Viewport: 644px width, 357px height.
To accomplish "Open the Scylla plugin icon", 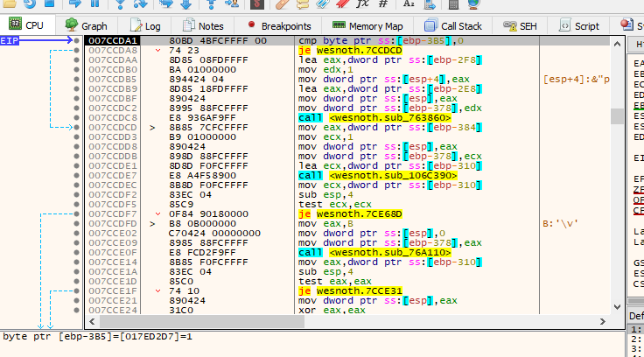I will pyautogui.click(x=257, y=4).
